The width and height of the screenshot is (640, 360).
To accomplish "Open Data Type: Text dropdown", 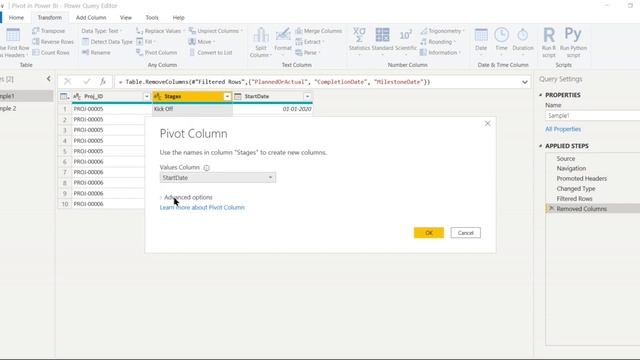I will tap(101, 31).
